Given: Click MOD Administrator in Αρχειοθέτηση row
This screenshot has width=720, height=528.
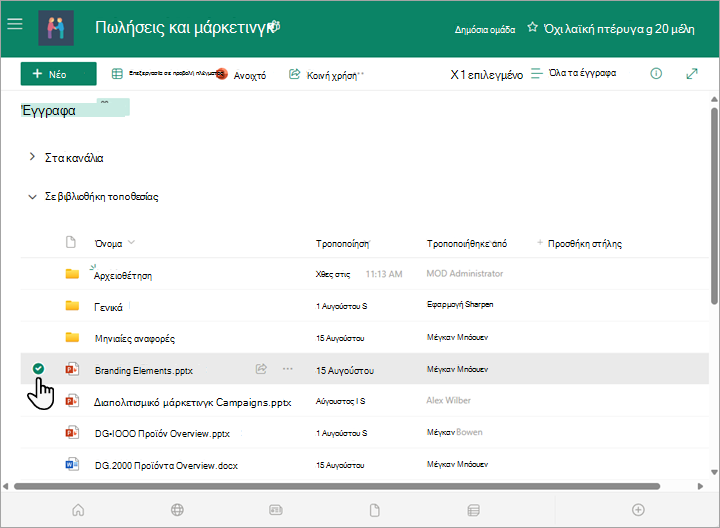Looking at the screenshot, I should click(x=465, y=274).
